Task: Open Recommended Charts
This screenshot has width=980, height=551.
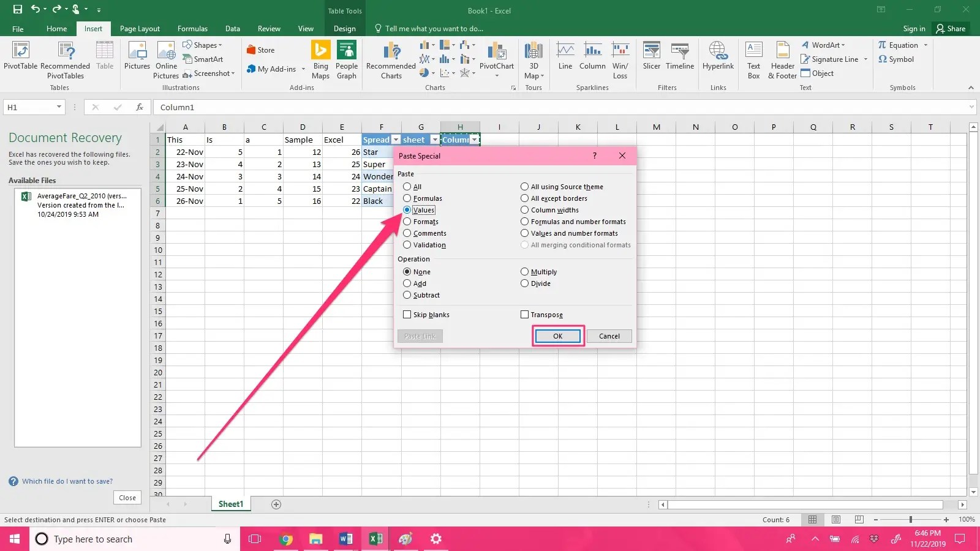Action: point(391,60)
